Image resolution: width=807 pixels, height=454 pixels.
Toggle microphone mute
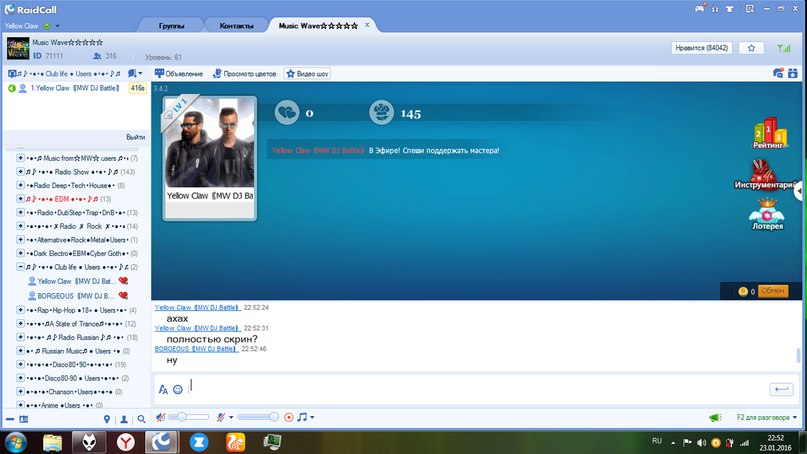point(220,417)
